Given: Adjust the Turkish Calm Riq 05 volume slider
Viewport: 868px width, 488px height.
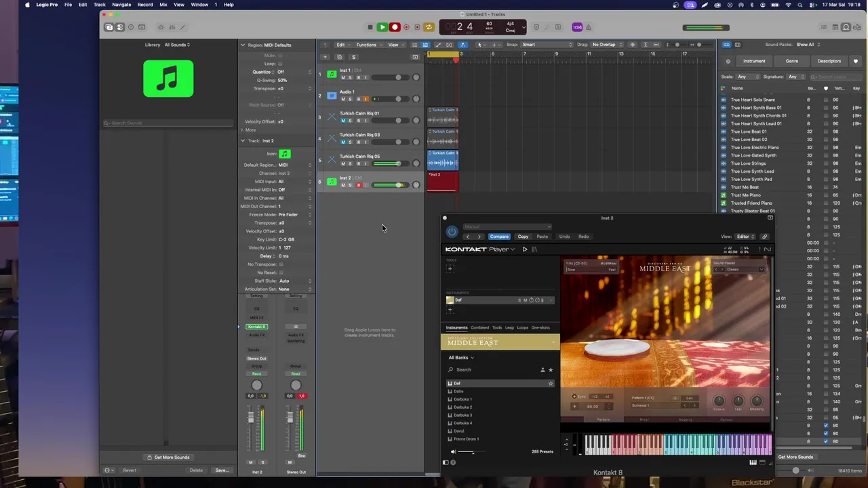Looking at the screenshot, I should pos(392,163).
